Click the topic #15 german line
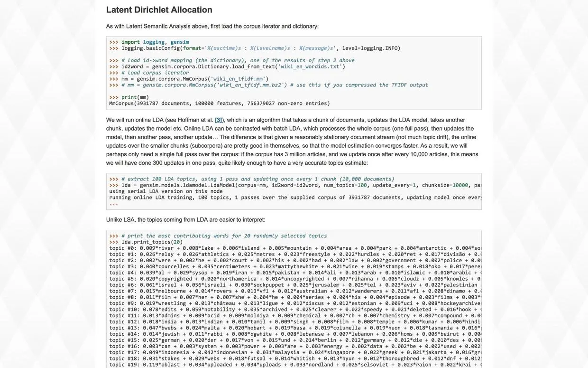The height and width of the screenshot is (368, 588). click(295, 341)
